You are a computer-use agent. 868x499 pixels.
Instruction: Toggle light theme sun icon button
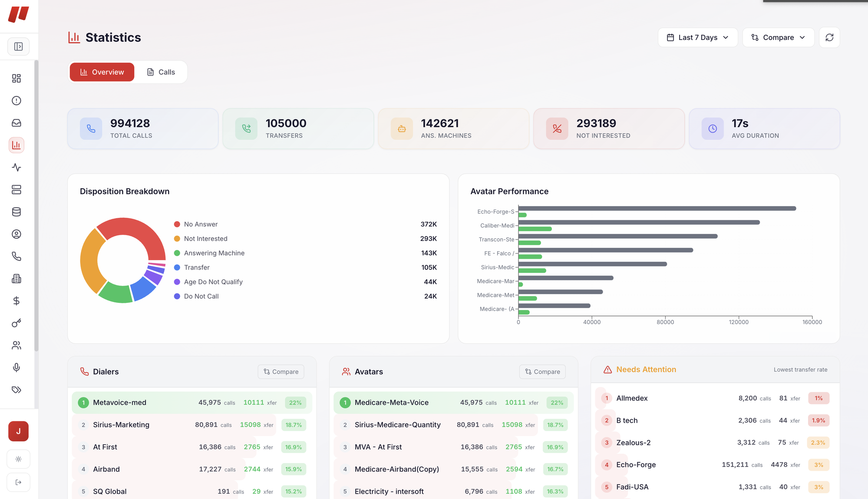point(18,459)
